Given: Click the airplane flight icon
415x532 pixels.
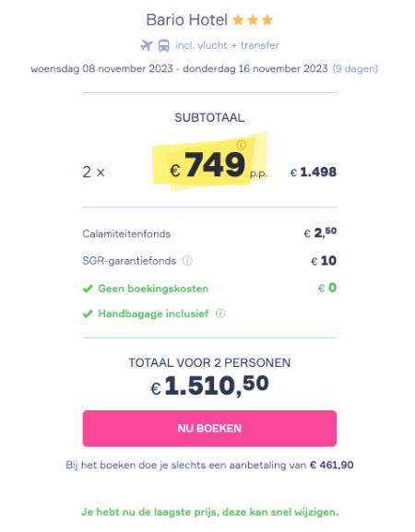Looking at the screenshot, I should point(147,45).
